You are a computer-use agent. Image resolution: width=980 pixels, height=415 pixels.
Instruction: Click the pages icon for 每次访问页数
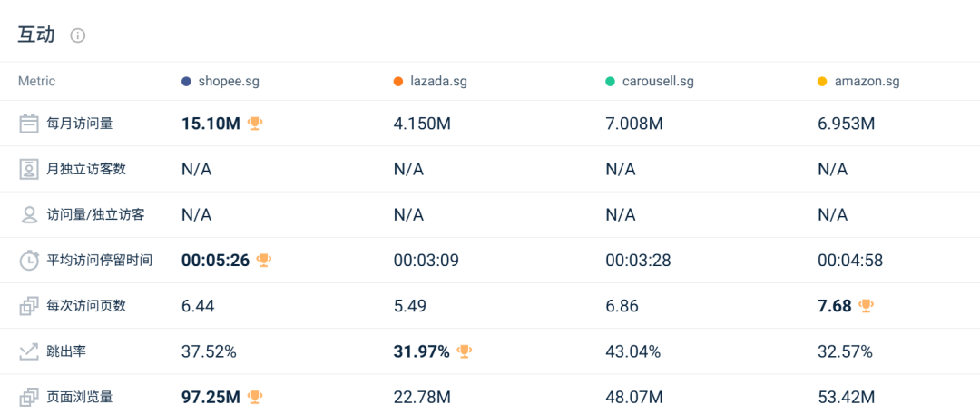click(x=29, y=306)
